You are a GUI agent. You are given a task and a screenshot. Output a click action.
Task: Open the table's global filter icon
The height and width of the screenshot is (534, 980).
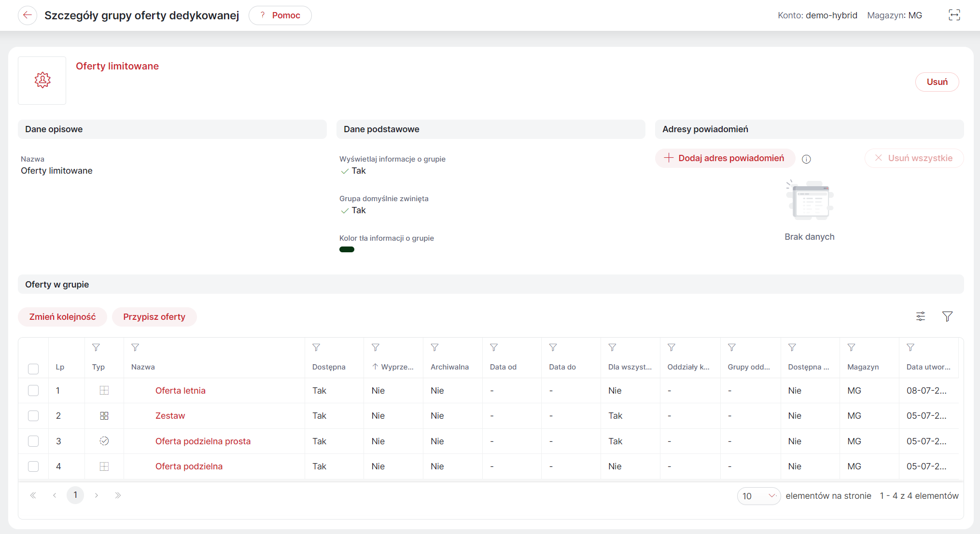click(x=947, y=316)
